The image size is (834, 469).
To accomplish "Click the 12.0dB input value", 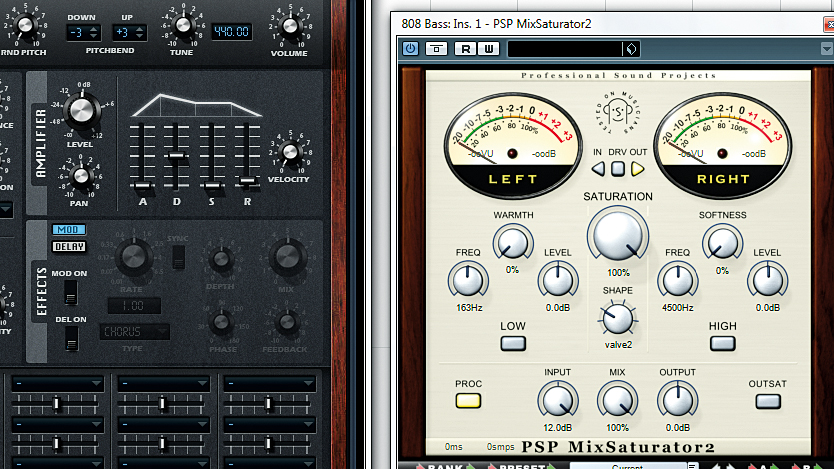I will tap(557, 428).
